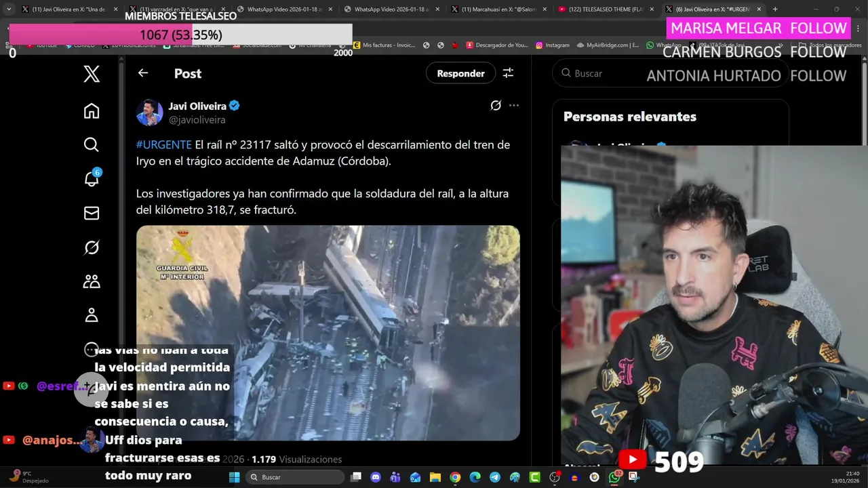Open Discord from the taskbar
Viewport: 868px width, 488px height.
click(376, 477)
